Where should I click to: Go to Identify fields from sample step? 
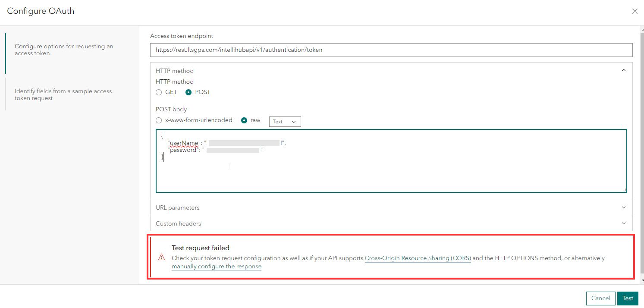coord(63,95)
